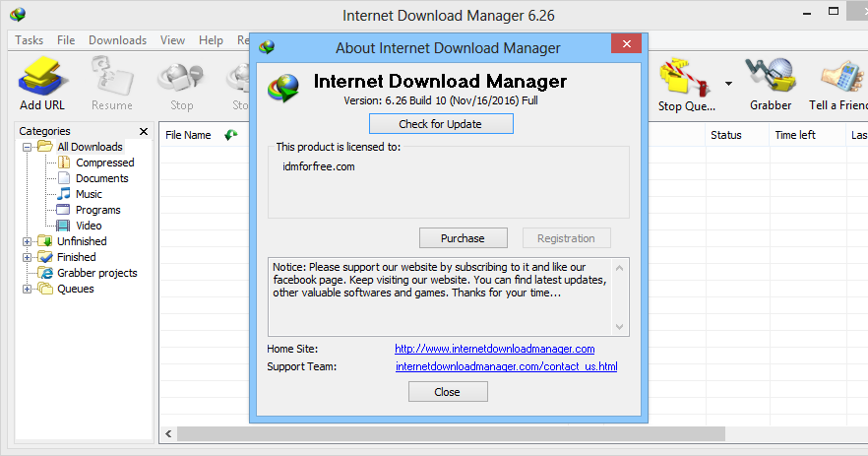Click the Close button in About dialog
This screenshot has height=456, width=868.
[448, 392]
